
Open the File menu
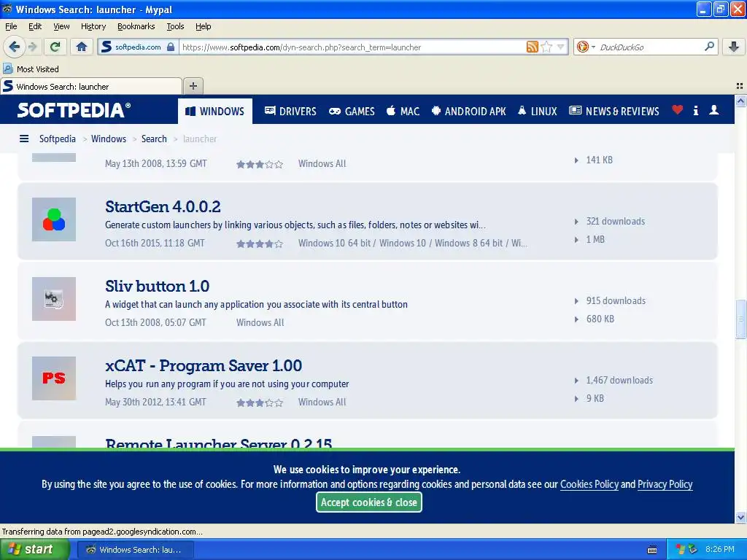point(11,26)
